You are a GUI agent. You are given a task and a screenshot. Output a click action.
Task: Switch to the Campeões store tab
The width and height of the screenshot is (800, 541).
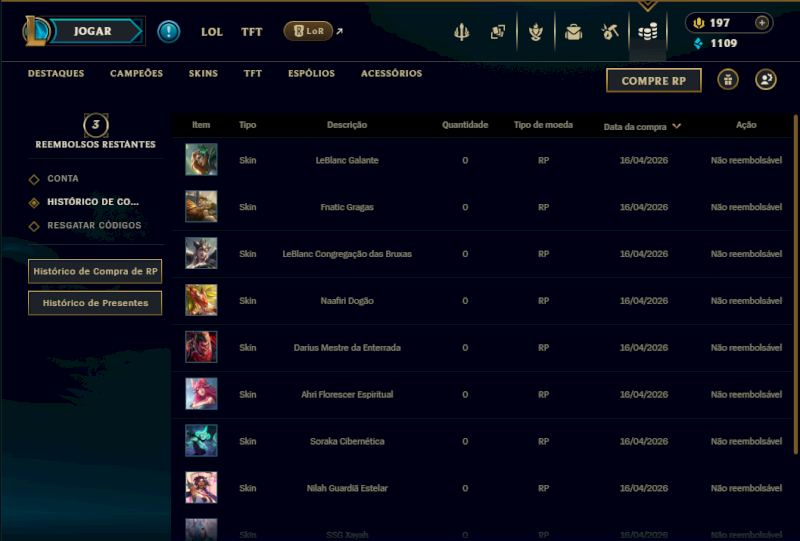(136, 74)
